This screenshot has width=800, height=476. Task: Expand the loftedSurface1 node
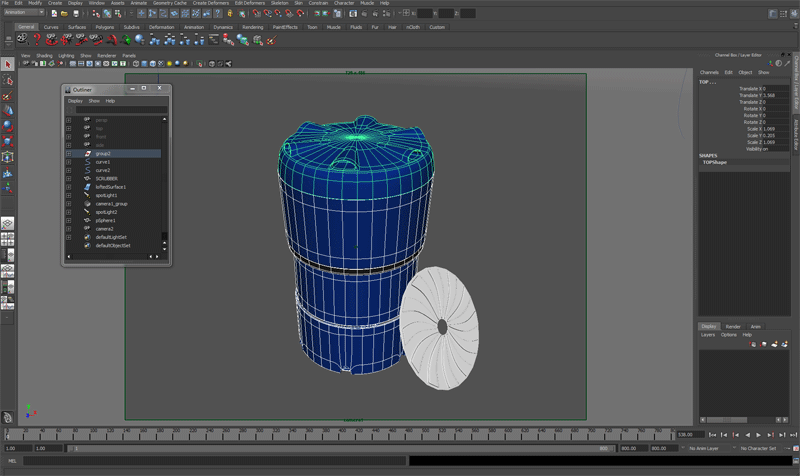coord(68,187)
